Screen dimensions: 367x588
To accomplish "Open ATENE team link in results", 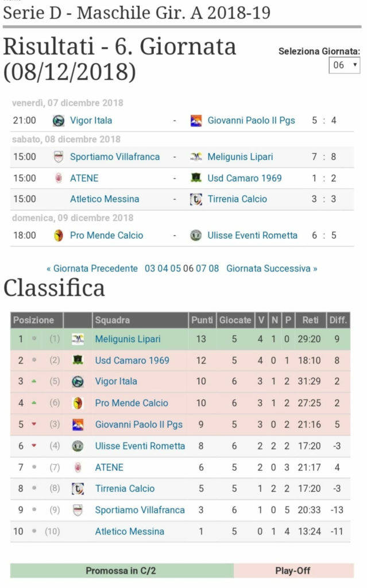I will (x=84, y=178).
